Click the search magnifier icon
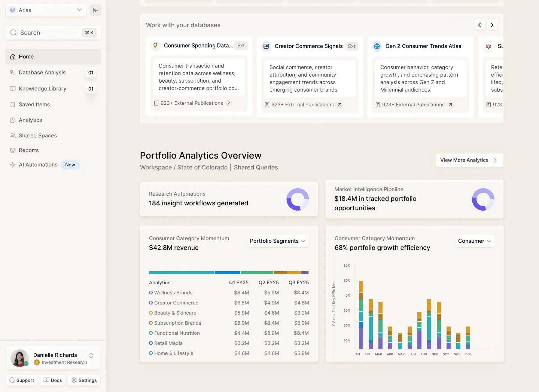The height and width of the screenshot is (392, 539). (x=13, y=33)
